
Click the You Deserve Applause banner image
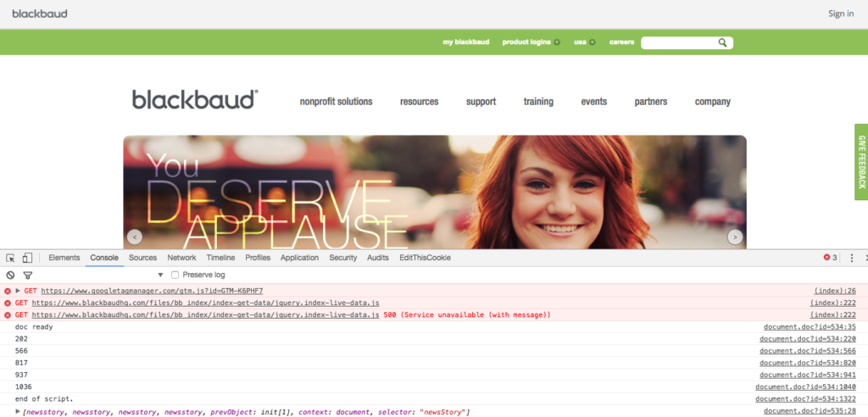[x=435, y=192]
